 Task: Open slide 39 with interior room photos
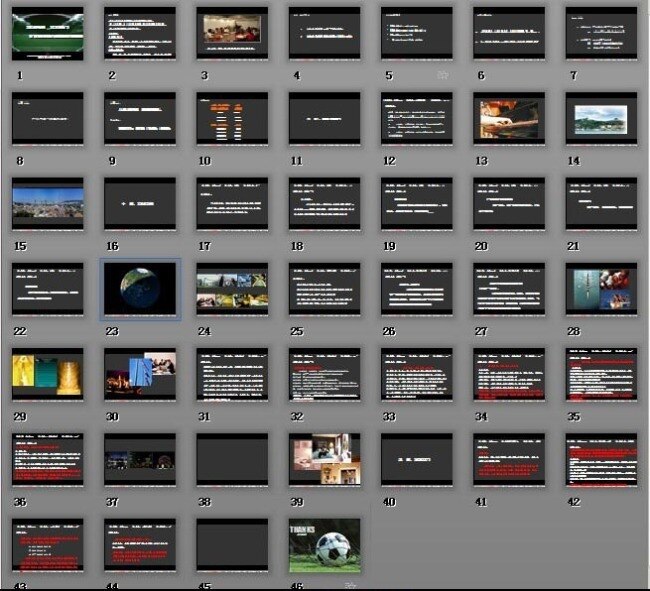click(325, 460)
